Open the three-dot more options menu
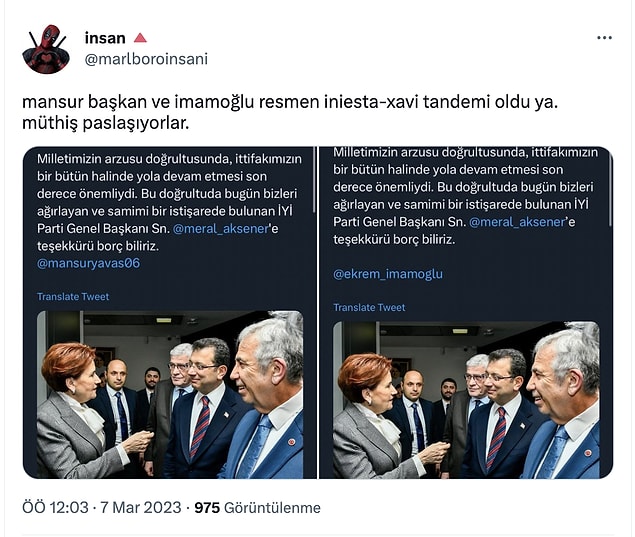Viewport: 635px width, 537px height. pos(604,38)
